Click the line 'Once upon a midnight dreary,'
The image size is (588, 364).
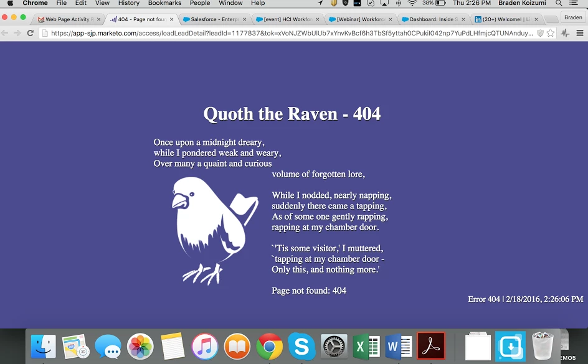pos(209,142)
